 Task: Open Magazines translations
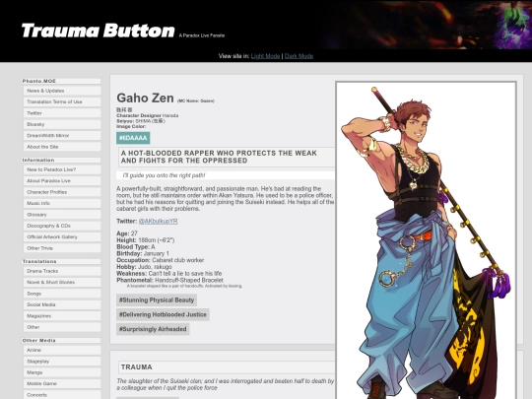(x=62, y=316)
